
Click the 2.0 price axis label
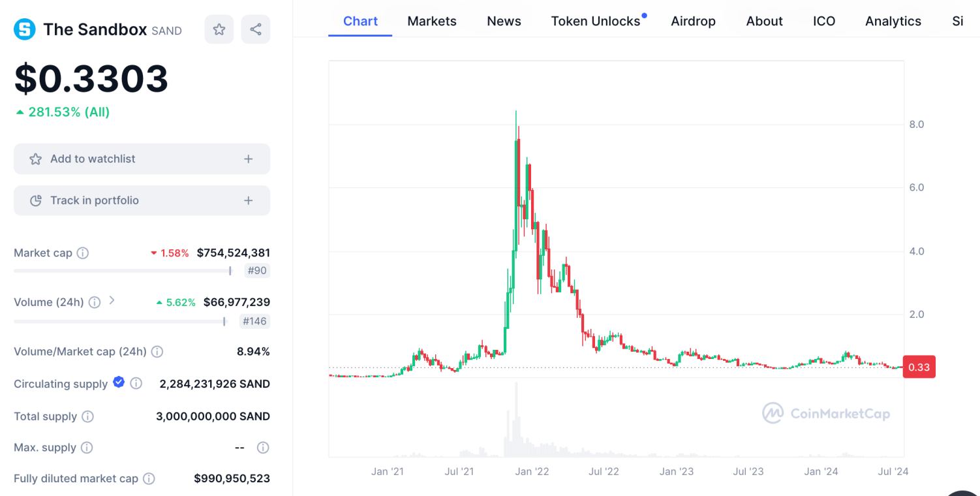(916, 315)
